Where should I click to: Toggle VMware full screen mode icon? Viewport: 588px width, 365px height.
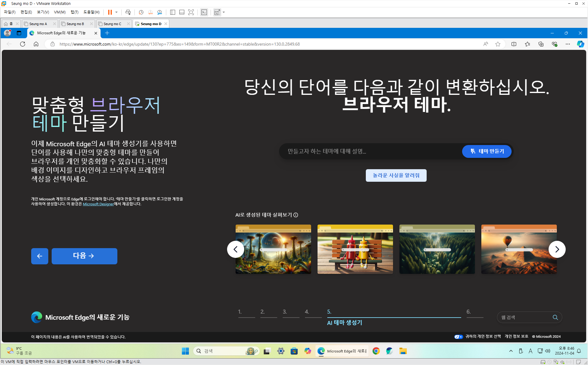pyautogui.click(x=191, y=12)
